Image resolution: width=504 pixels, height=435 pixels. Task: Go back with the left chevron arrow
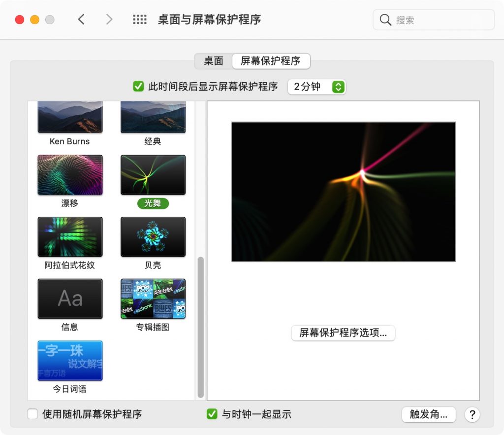click(x=82, y=19)
